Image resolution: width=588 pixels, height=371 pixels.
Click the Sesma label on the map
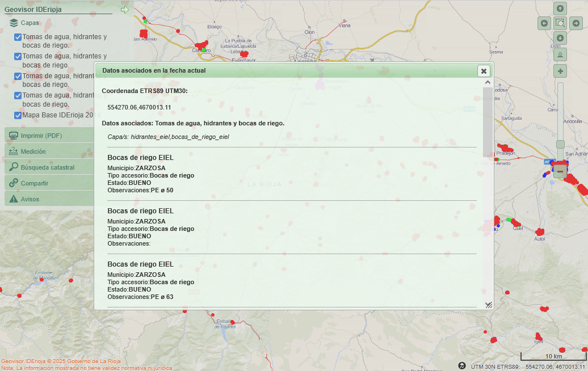[x=496, y=52]
